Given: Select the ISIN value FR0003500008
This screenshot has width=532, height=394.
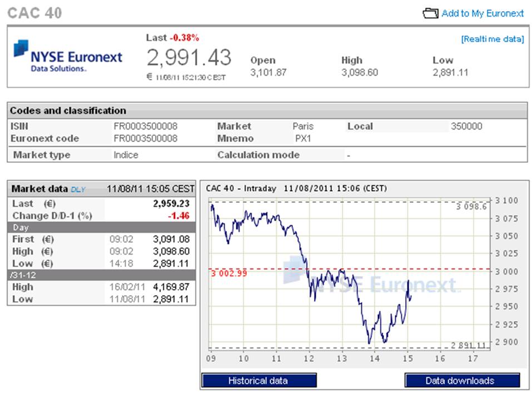Looking at the screenshot, I should (146, 126).
